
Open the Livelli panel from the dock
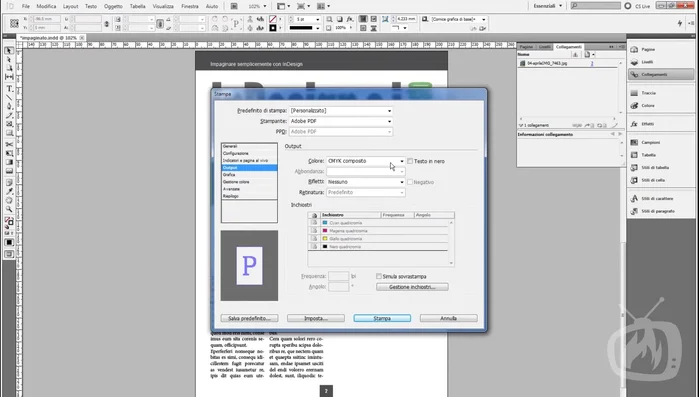(x=660, y=62)
